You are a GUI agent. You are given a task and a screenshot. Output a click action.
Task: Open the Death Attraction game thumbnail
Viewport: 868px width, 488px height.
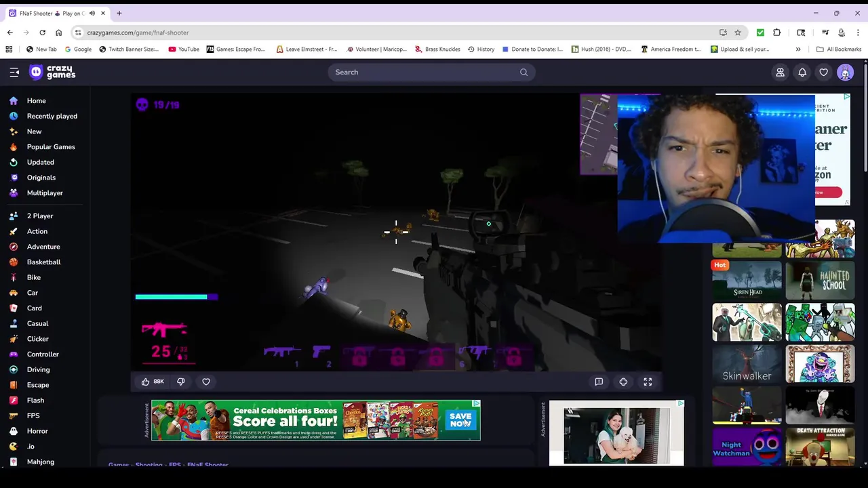(x=820, y=446)
